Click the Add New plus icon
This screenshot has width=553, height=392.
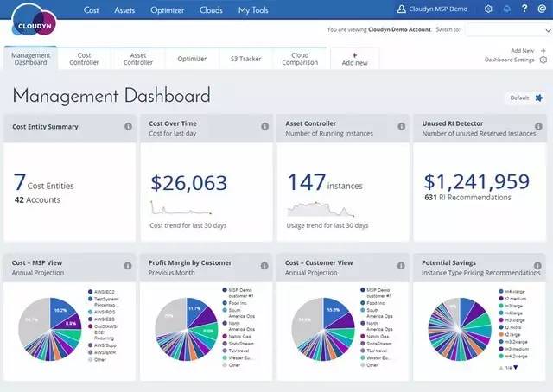click(x=543, y=51)
